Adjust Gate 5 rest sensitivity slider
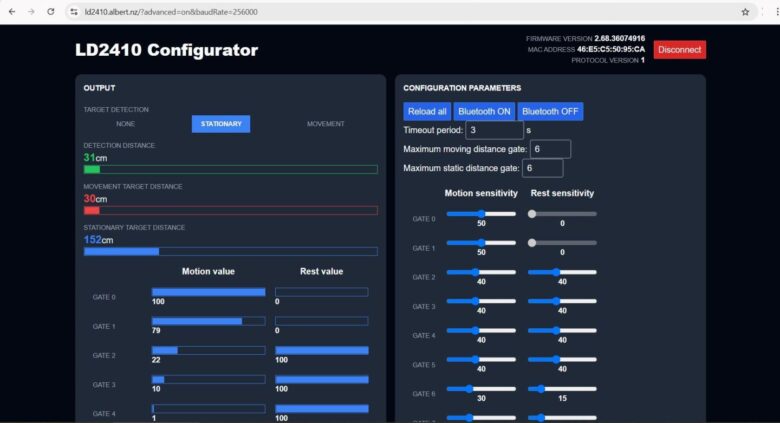The width and height of the screenshot is (780, 423). pyautogui.click(x=562, y=359)
